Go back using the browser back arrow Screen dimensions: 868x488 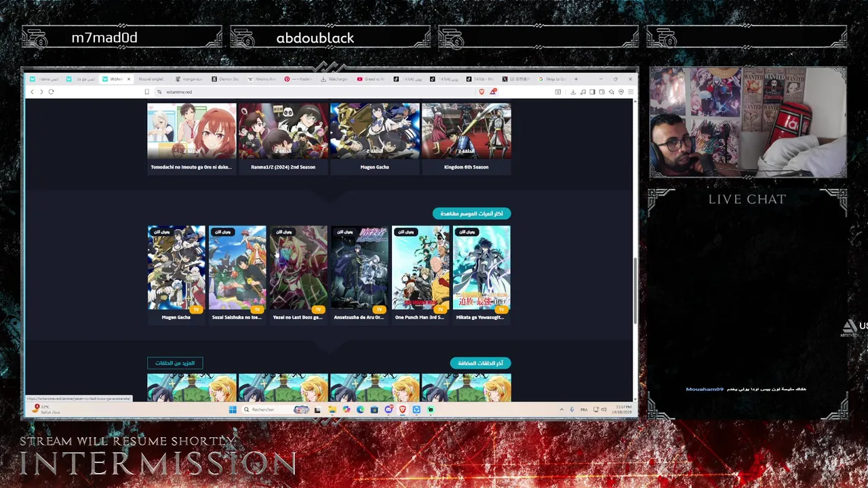pos(32,91)
